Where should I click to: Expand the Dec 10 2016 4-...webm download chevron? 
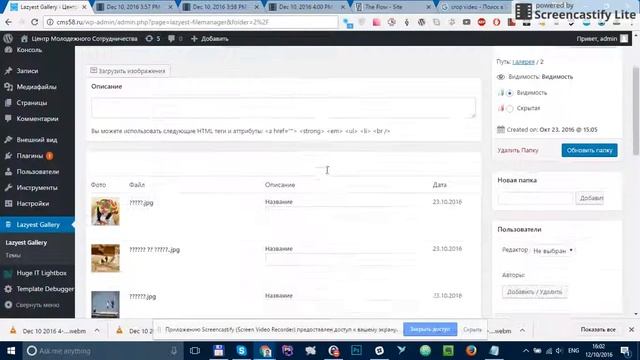tap(97, 331)
